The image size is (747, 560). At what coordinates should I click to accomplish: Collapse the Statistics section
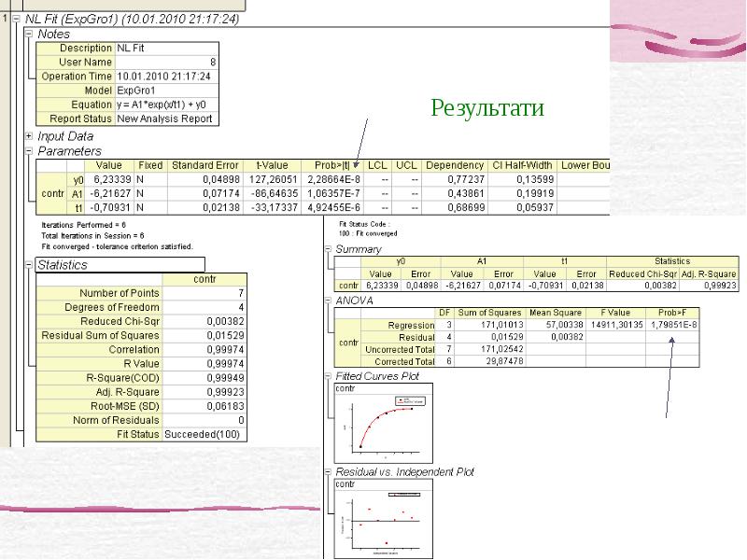(30, 265)
